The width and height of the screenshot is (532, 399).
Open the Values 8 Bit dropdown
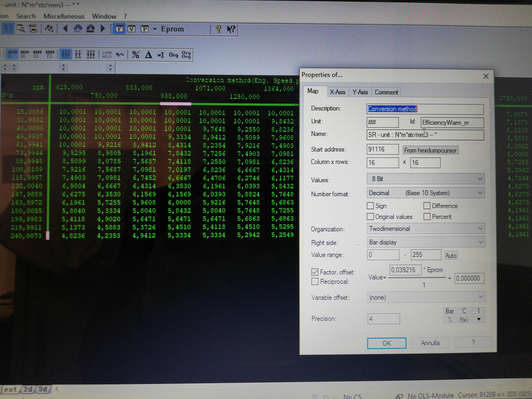[425, 179]
